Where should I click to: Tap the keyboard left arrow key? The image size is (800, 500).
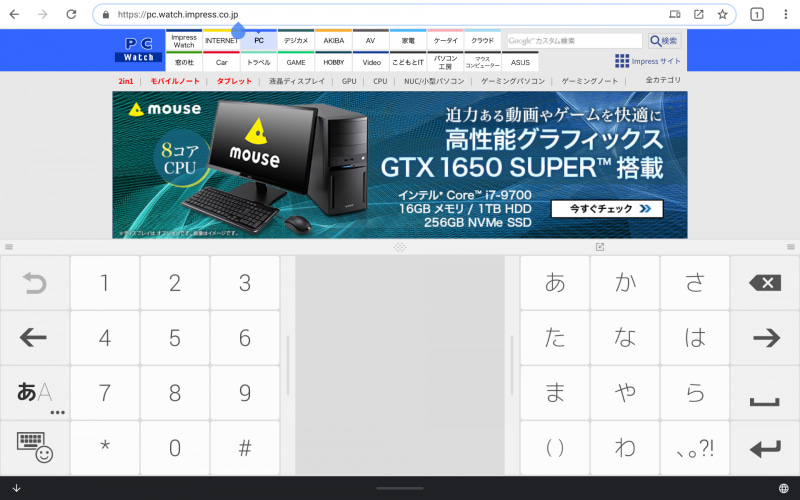[x=35, y=337]
